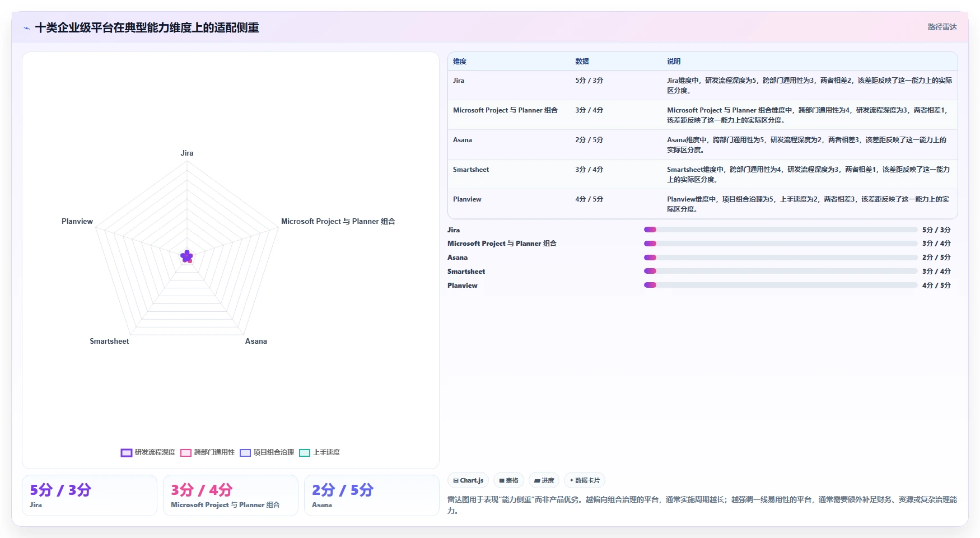The height and width of the screenshot is (538, 980).
Task: Click the Smartsheet axis label on the radar chart
Action: point(109,341)
